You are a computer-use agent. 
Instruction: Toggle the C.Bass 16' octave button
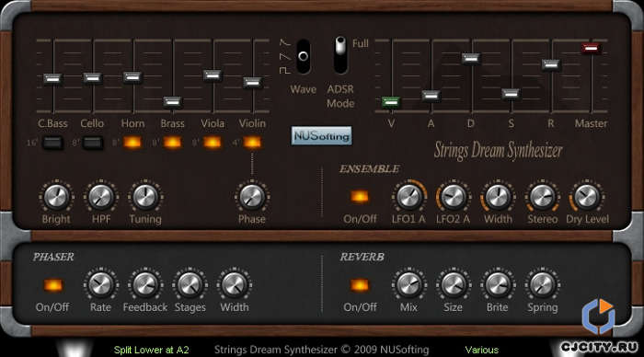coord(52,143)
